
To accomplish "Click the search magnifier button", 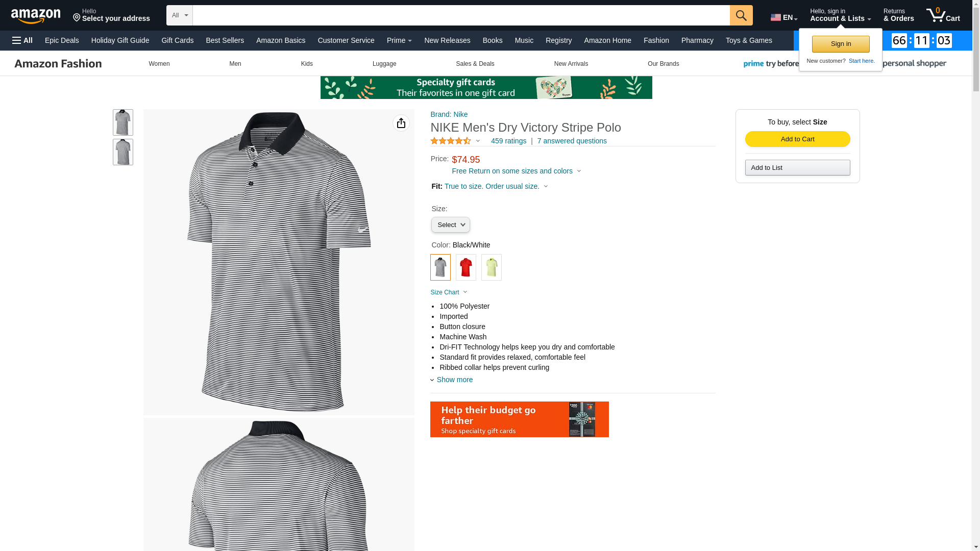I will point(741,15).
